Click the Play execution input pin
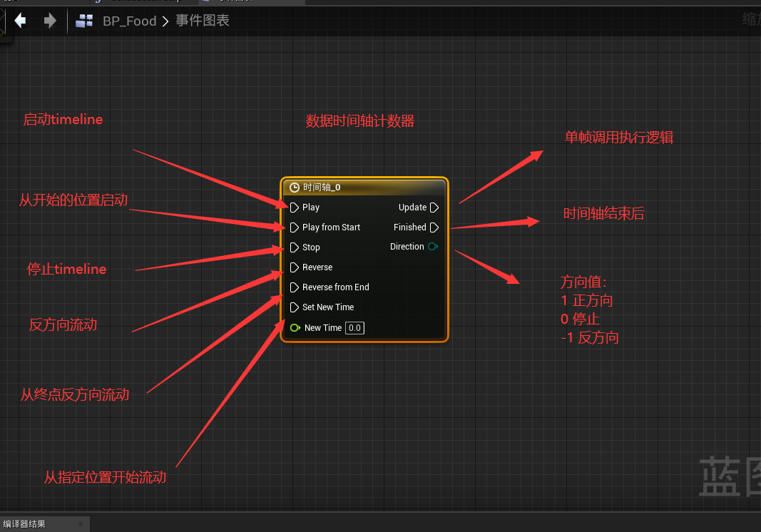761x532 pixels. 294,208
